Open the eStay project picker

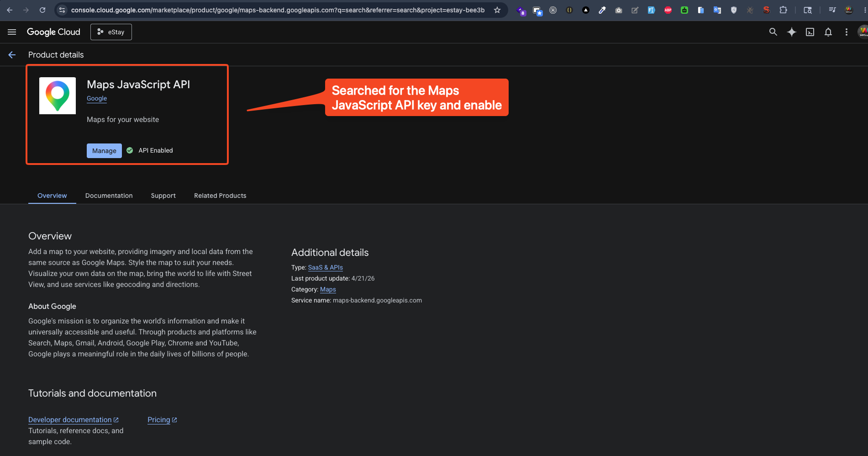click(111, 32)
